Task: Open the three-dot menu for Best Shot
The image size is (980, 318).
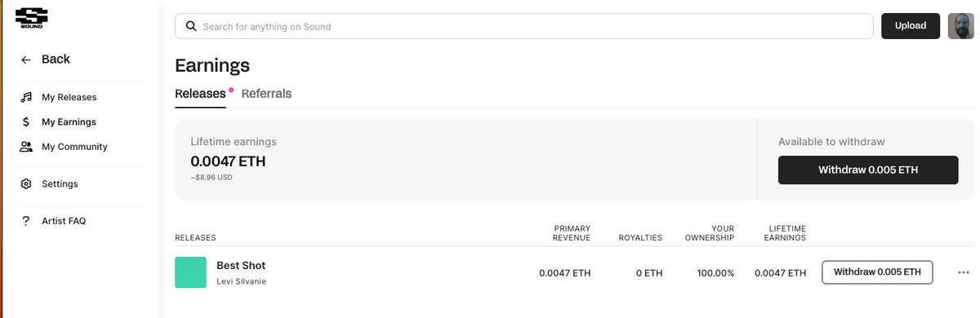Action: [963, 272]
